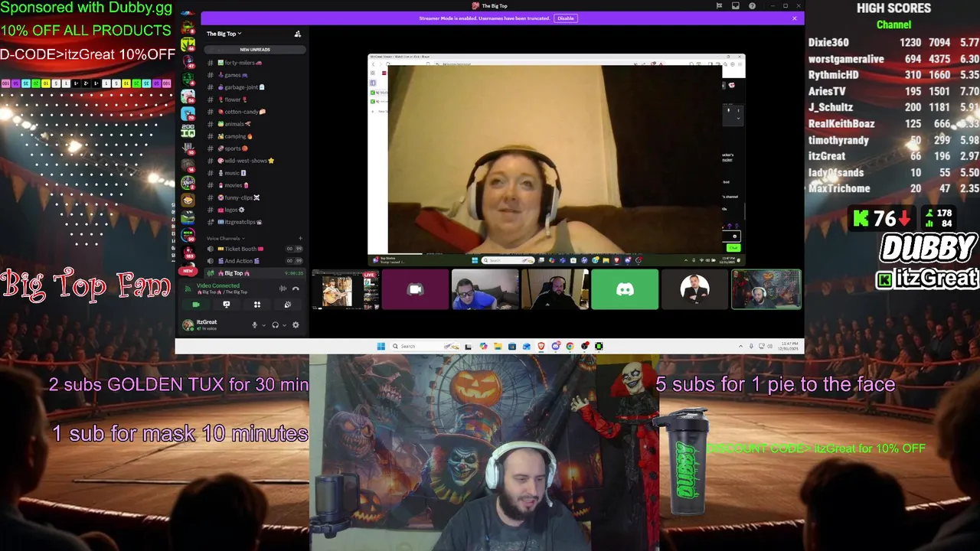Open Brave browser from the taskbar

click(x=541, y=346)
